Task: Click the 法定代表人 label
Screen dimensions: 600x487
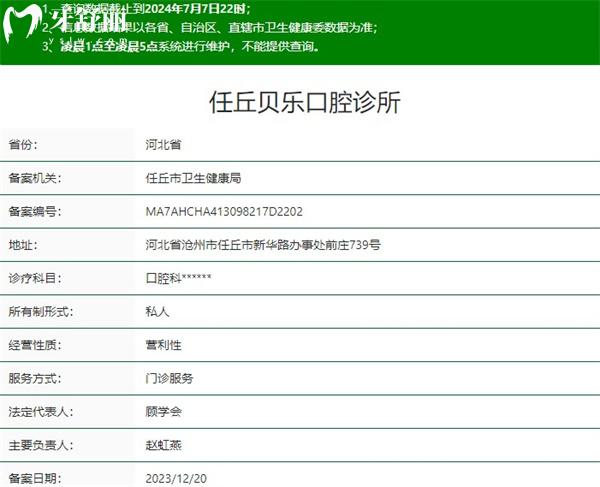Action: click(x=41, y=412)
